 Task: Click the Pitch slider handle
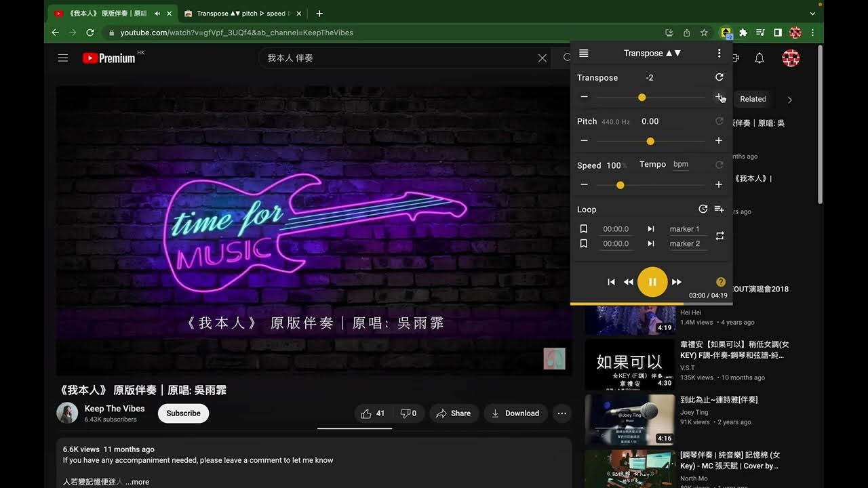pos(650,141)
